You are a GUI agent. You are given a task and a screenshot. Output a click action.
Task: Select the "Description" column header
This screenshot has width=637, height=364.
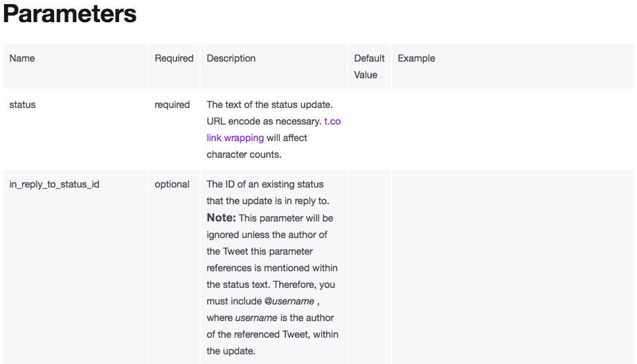click(231, 59)
